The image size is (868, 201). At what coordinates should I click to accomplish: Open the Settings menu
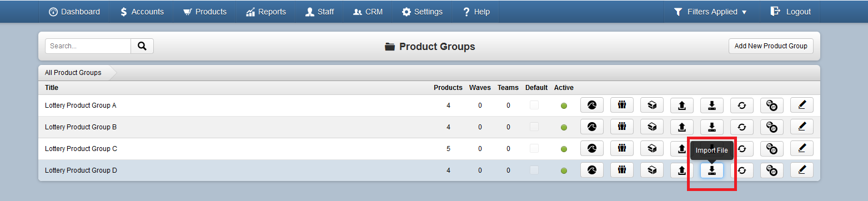coord(422,12)
